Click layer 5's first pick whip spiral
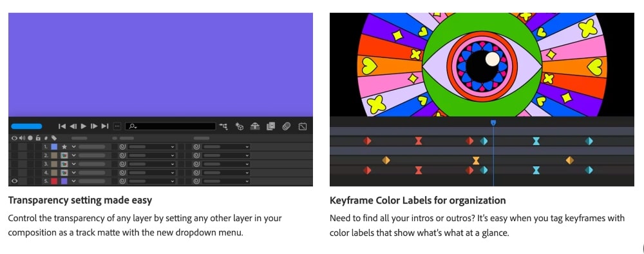Image resolution: width=644 pixels, height=254 pixels. point(122,181)
